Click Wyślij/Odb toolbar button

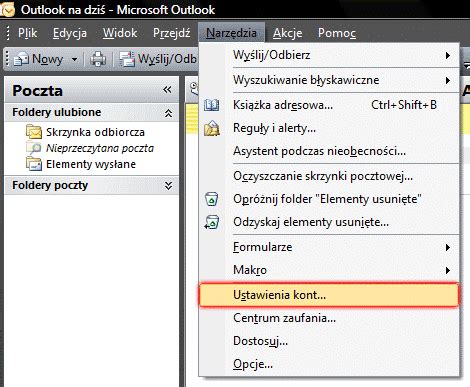click(158, 59)
